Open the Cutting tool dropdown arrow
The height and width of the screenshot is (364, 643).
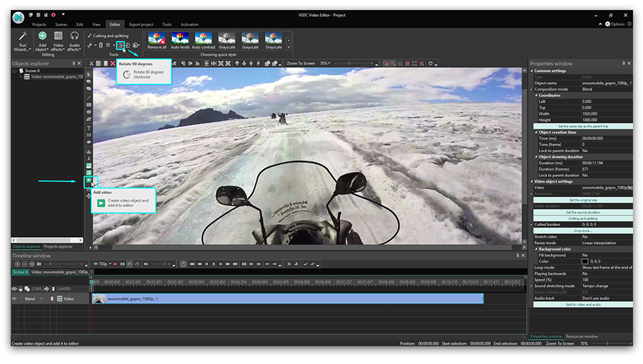click(x=95, y=46)
